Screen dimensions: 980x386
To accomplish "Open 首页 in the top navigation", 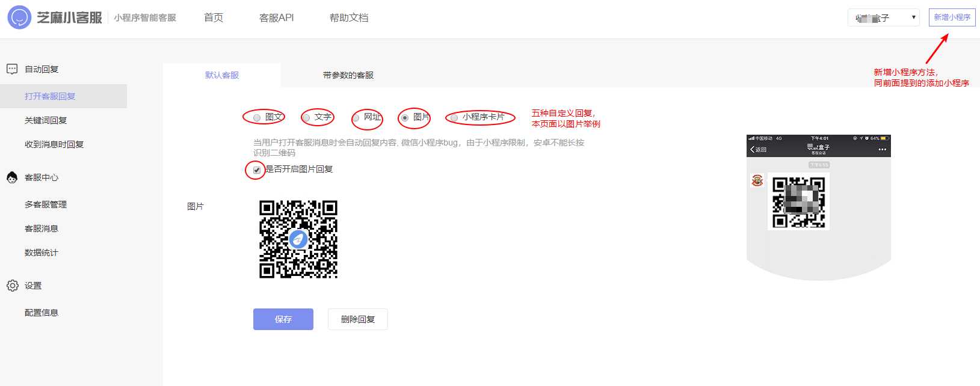I will point(214,18).
